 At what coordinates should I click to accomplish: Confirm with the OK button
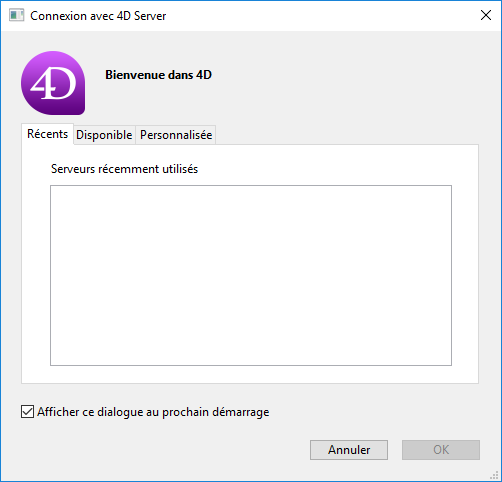(441, 450)
